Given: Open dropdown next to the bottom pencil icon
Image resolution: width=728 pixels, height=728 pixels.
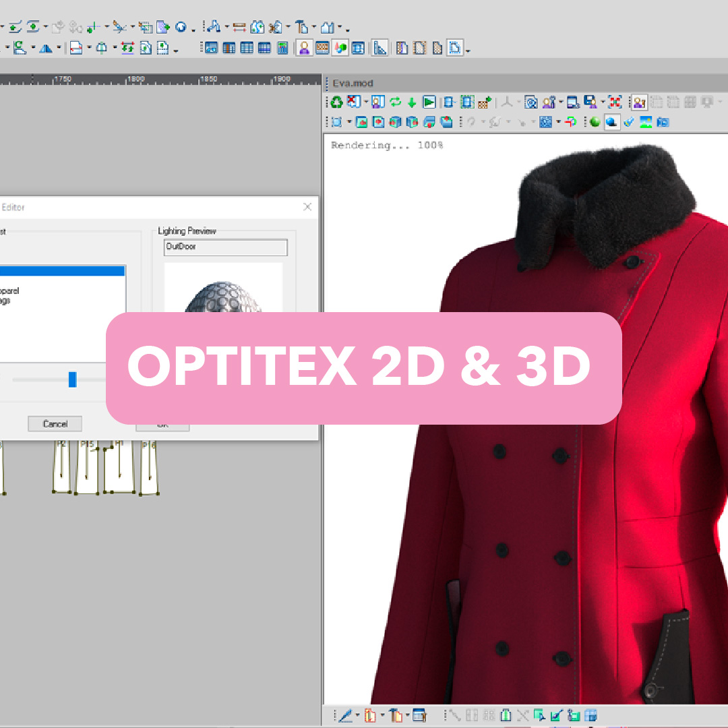Looking at the screenshot, I should (357, 715).
